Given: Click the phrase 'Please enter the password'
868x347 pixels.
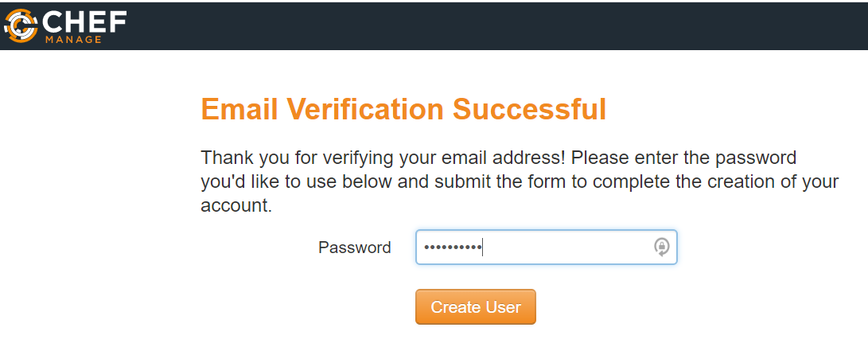Looking at the screenshot, I should point(683,157).
